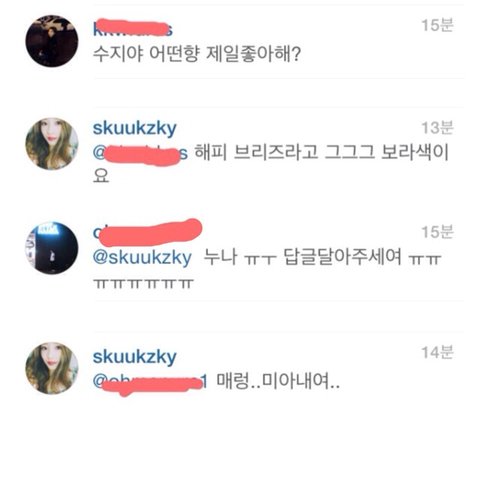Screen dimensions: 480x478
Task: Select the reply text 매렁..미아내여..
Action: coord(278,381)
